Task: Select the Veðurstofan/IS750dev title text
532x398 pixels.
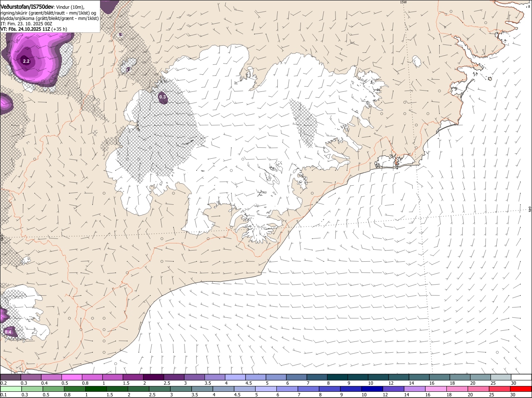Action: point(27,7)
